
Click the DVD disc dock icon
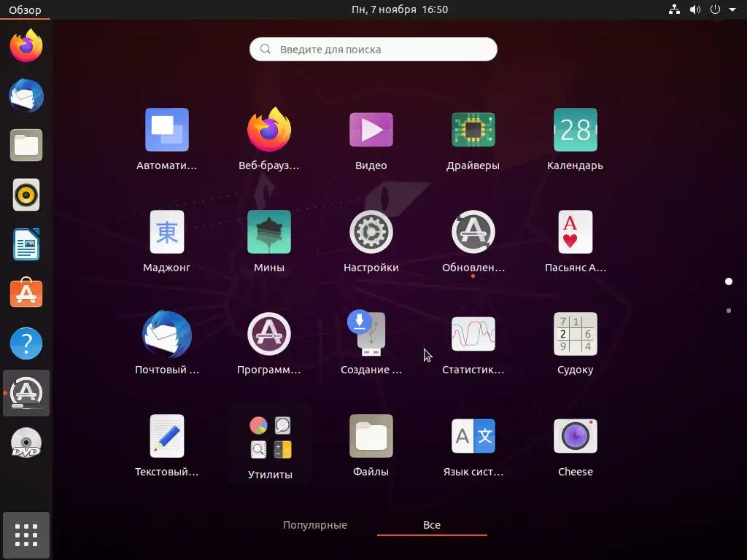click(x=26, y=443)
